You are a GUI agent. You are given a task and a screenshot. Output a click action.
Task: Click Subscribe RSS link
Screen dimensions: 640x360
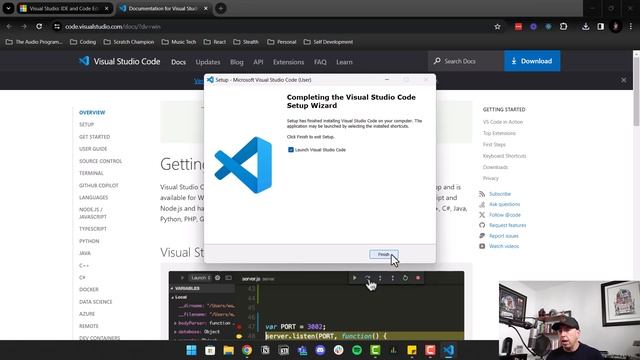500,194
